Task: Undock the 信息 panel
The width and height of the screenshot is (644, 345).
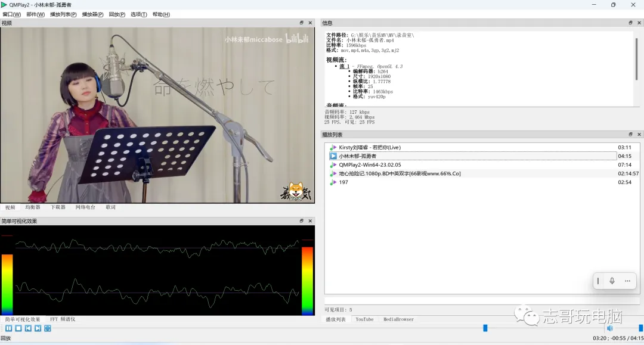Action: click(x=631, y=23)
